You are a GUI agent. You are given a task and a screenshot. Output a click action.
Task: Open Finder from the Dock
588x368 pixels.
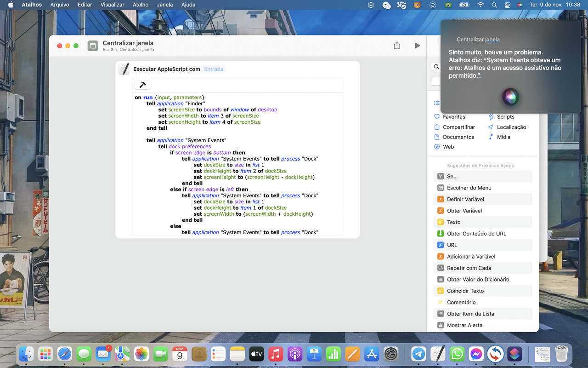tap(27, 354)
